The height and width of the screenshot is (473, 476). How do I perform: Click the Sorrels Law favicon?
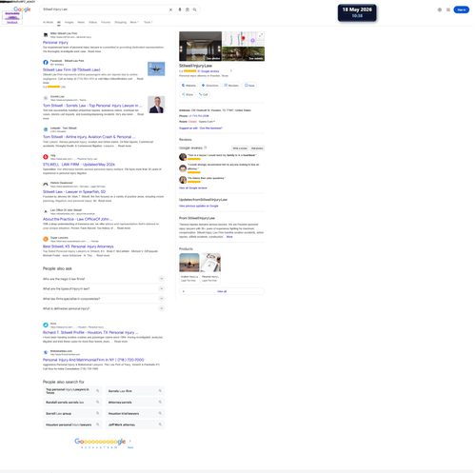pyautogui.click(x=46, y=98)
